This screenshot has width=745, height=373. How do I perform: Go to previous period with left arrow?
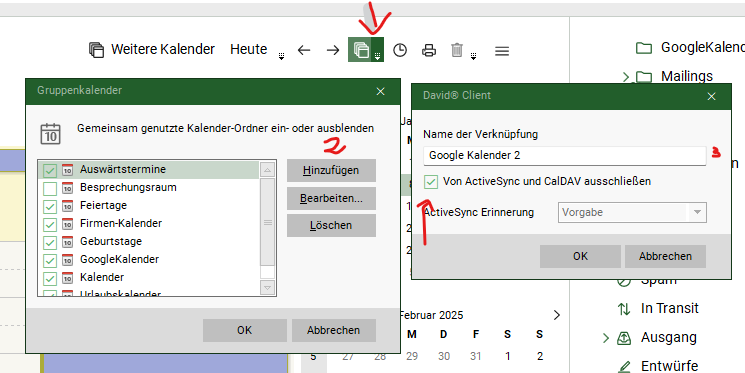304,50
